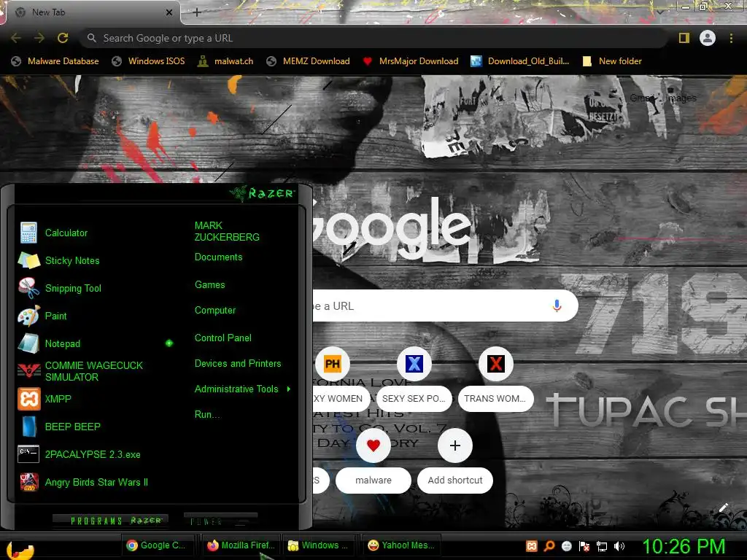Go back with the Chrome back arrow

16,38
